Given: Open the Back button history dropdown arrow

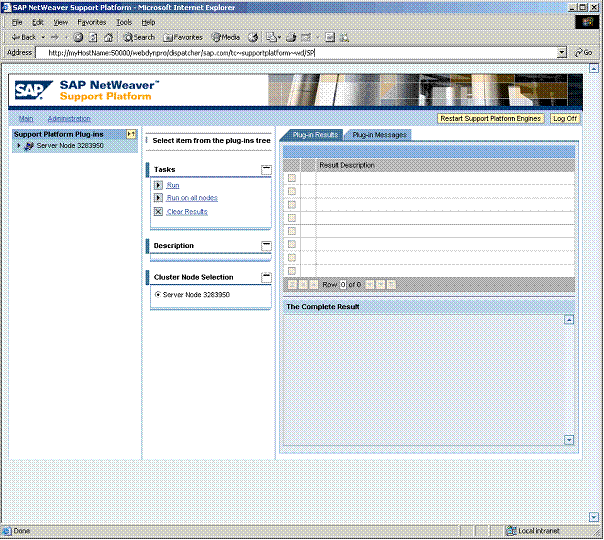Looking at the screenshot, I should tap(43, 37).
